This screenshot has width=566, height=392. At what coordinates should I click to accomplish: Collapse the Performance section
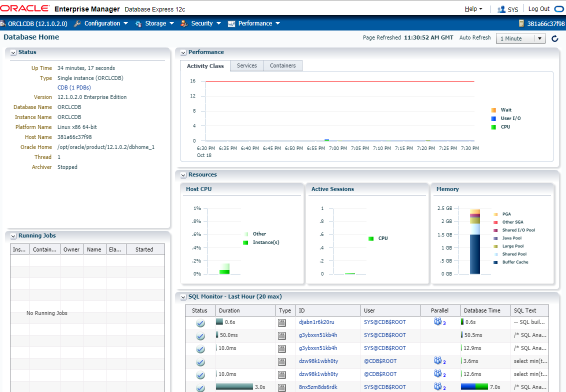point(183,52)
